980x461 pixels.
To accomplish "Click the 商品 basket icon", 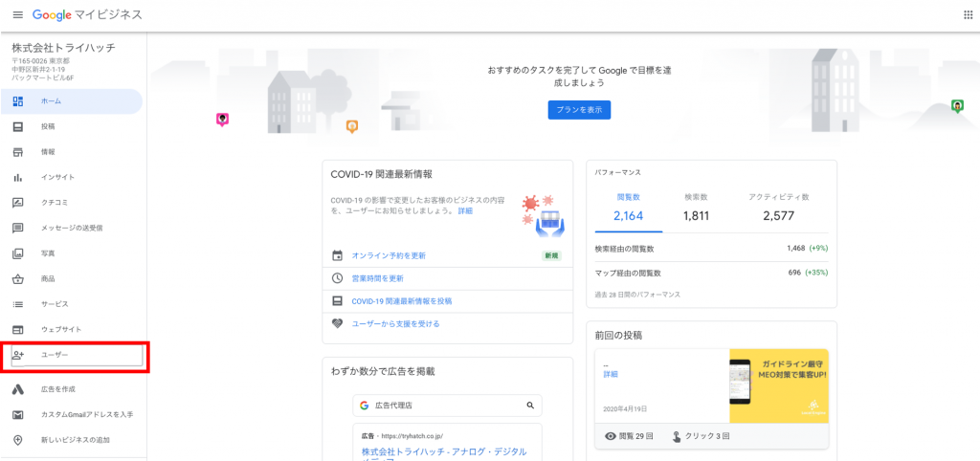I will [x=18, y=278].
